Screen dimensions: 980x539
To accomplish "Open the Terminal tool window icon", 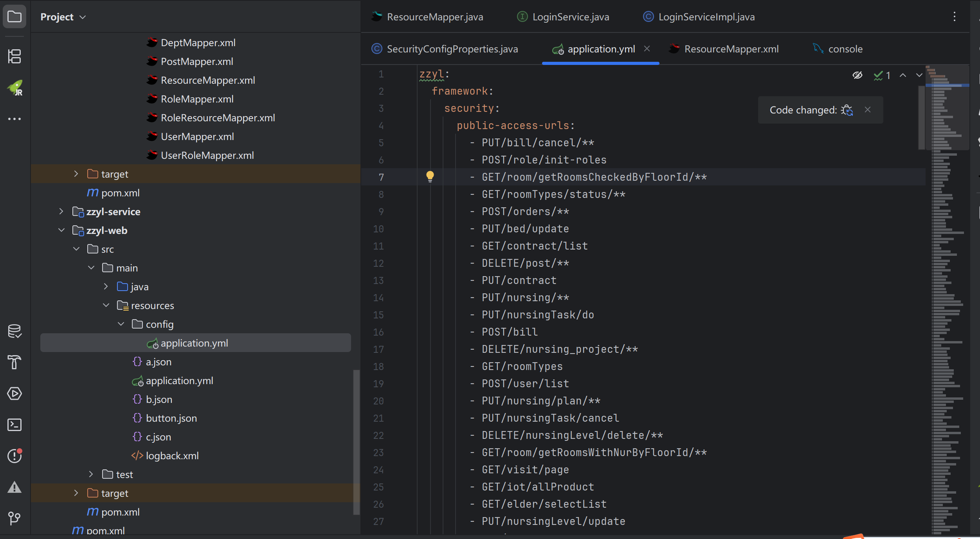I will tap(14, 425).
